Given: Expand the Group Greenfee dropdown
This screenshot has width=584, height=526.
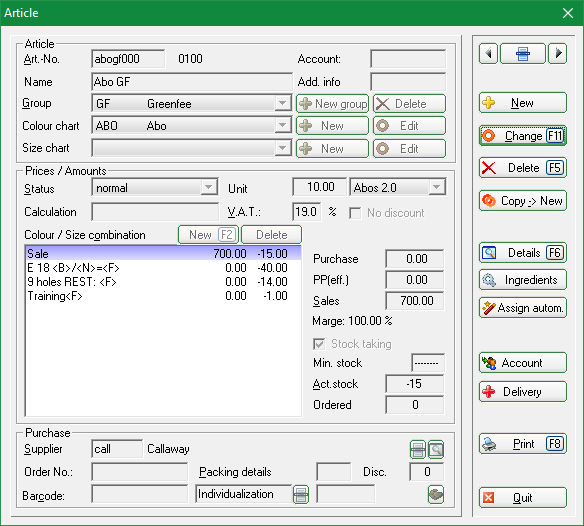Looking at the screenshot, I should [283, 103].
